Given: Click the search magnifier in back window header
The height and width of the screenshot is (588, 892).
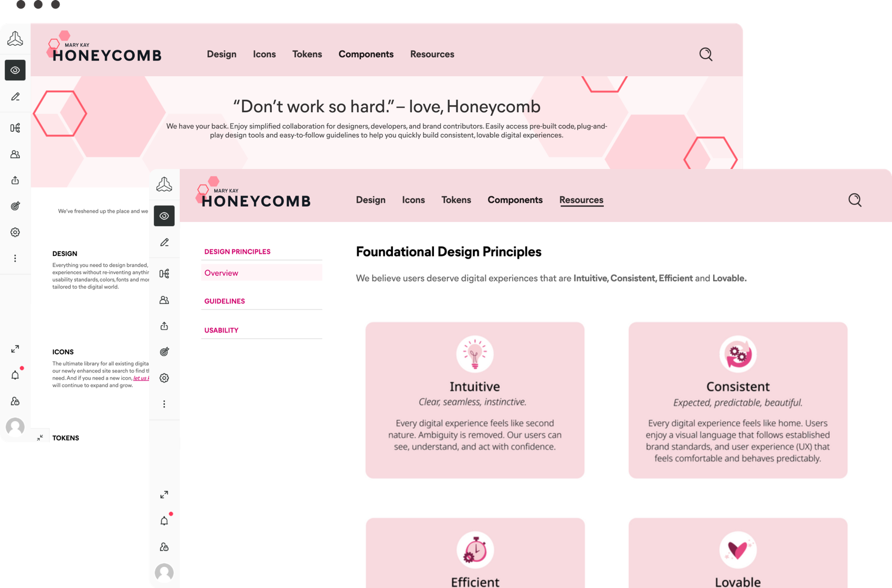Looking at the screenshot, I should pyautogui.click(x=706, y=54).
